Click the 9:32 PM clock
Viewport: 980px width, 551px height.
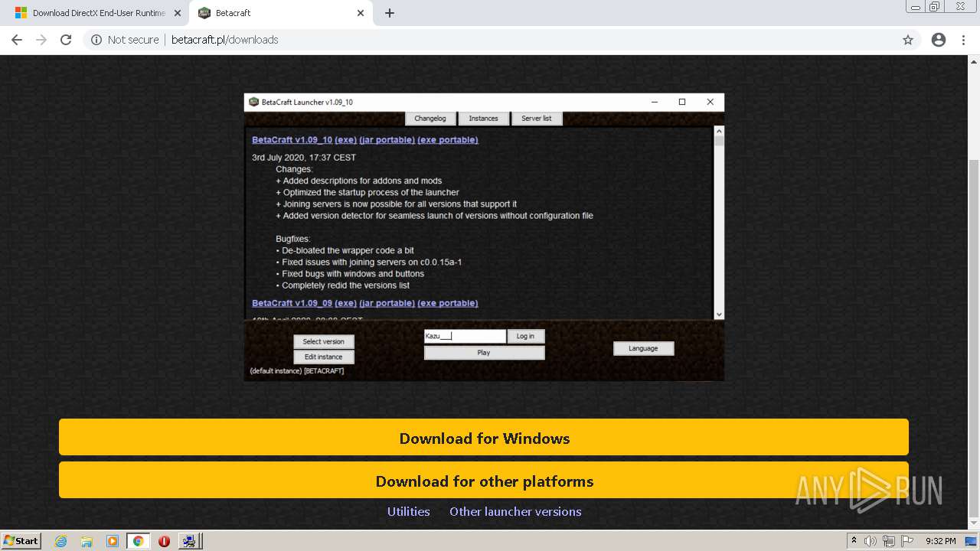click(940, 541)
